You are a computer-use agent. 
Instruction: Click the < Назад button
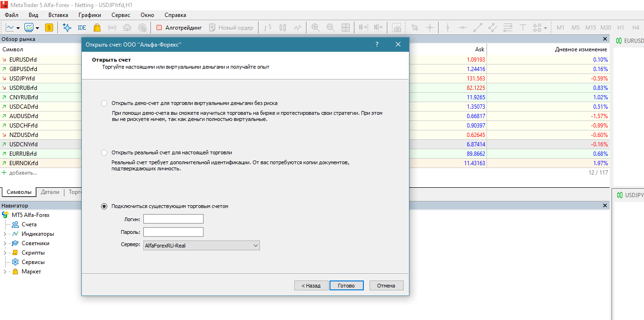[x=311, y=286]
